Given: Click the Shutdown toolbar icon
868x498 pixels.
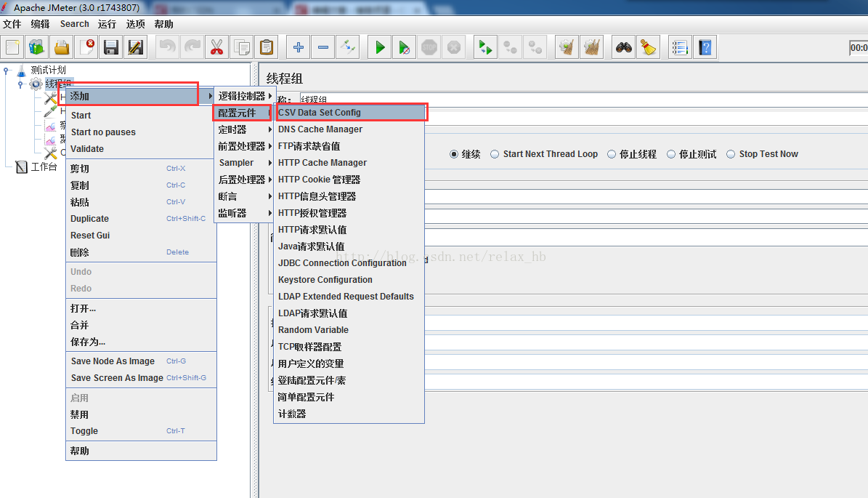Looking at the screenshot, I should 454,48.
